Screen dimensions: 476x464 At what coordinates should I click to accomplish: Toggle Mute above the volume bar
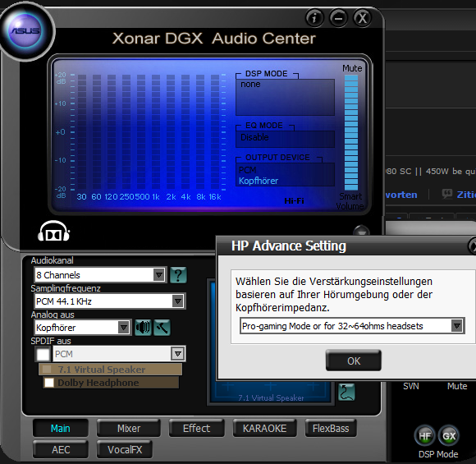tap(352, 68)
